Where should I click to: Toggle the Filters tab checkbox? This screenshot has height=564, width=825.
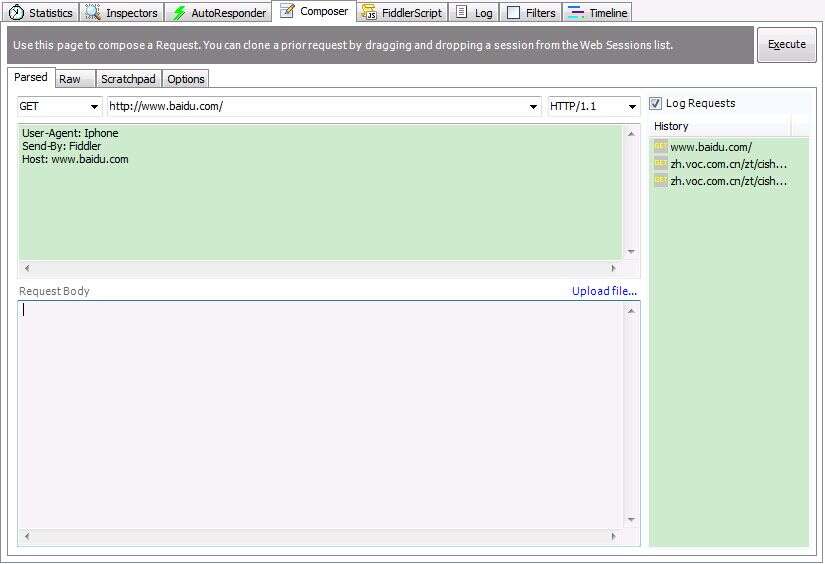click(x=513, y=13)
